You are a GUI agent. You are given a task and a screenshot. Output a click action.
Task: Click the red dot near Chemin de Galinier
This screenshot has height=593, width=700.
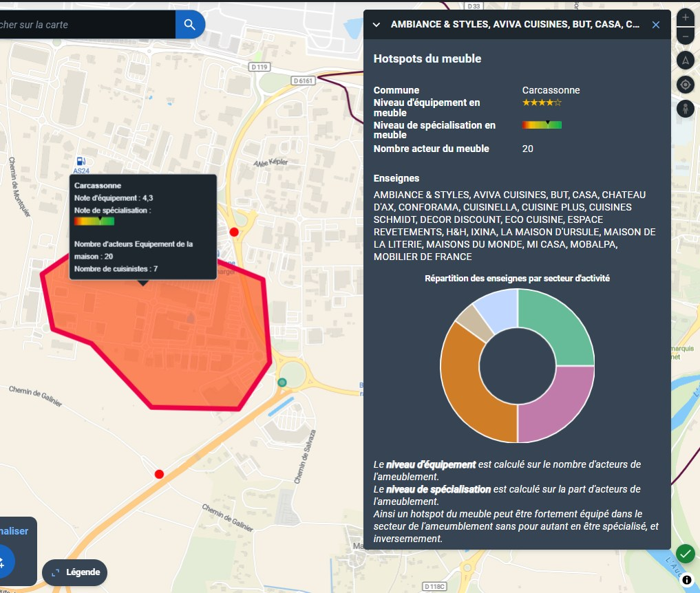[159, 474]
